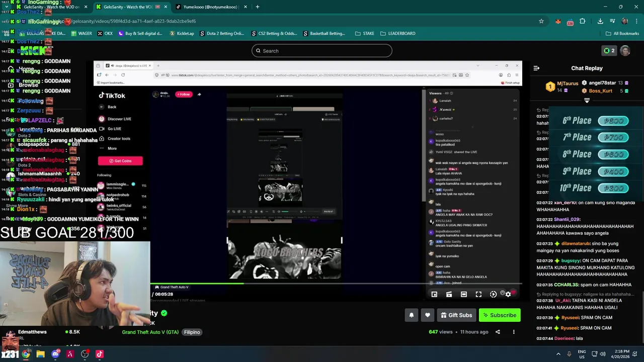Expand the chat leaderboard dropdown arrow

click(587, 101)
